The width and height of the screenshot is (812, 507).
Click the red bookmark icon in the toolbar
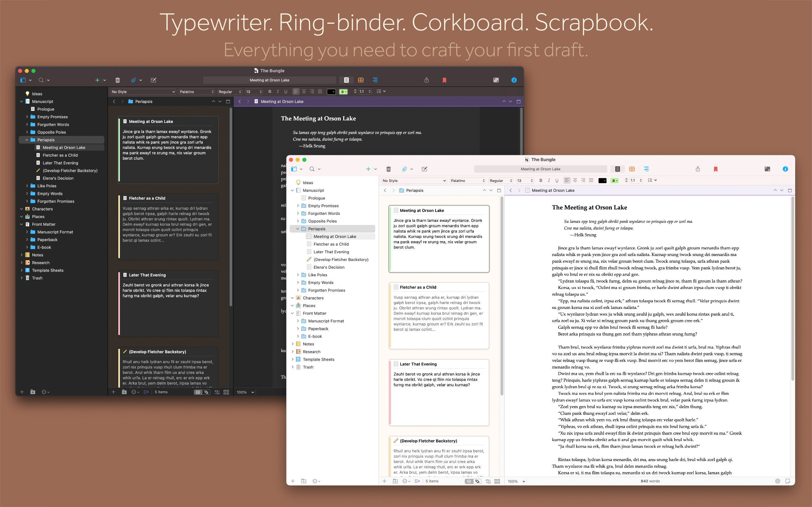click(x=716, y=169)
